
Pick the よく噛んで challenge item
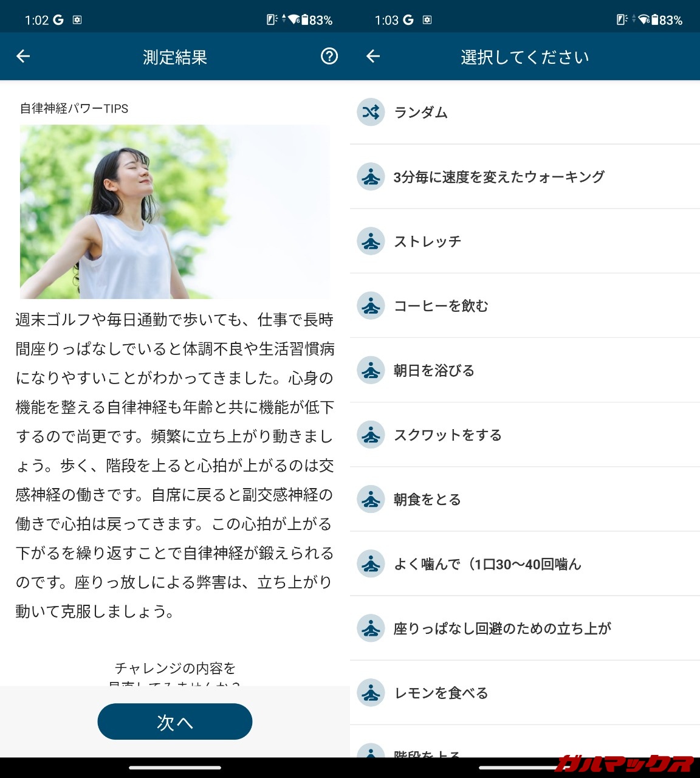487,564
